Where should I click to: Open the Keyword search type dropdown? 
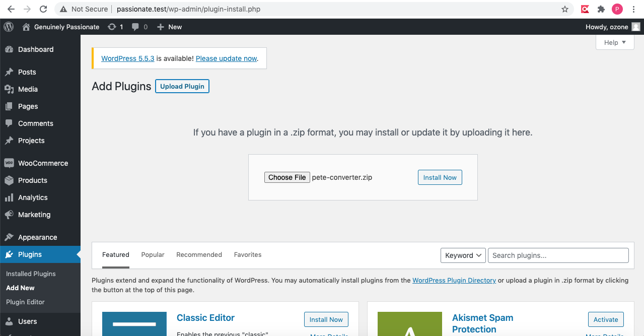coord(463,255)
